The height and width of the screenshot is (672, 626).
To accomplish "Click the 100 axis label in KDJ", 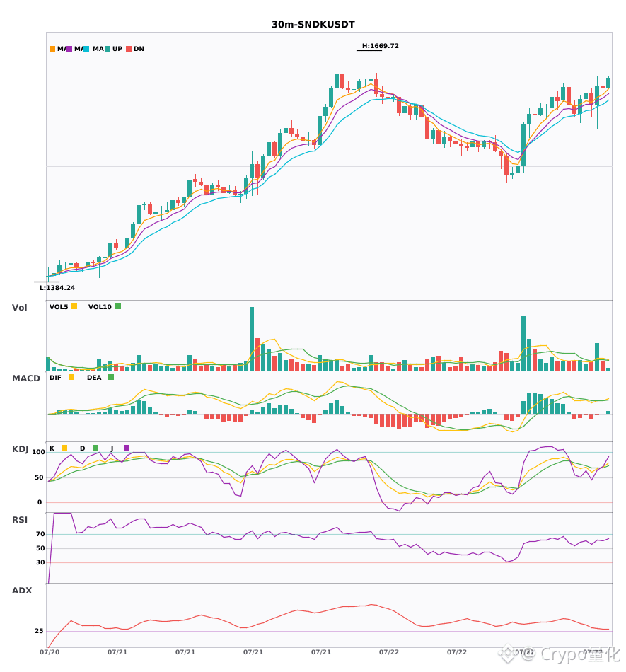I will click(39, 452).
